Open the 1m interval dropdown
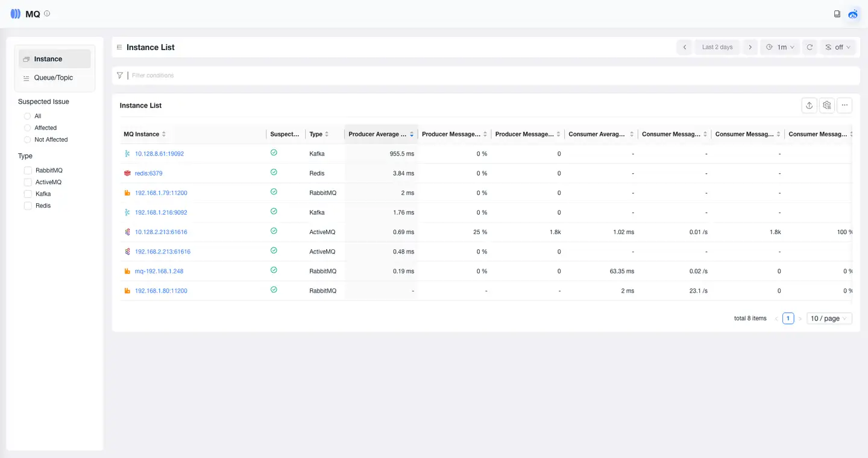 780,47
